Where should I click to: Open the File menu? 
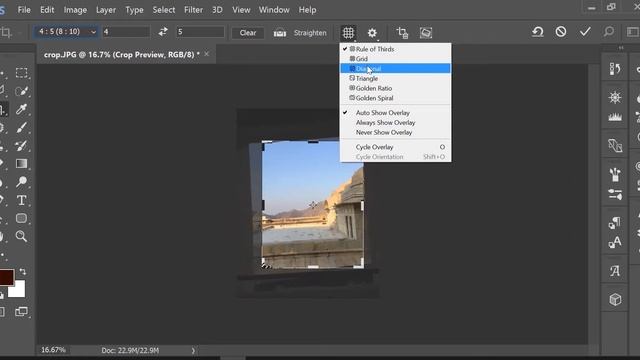[24, 10]
